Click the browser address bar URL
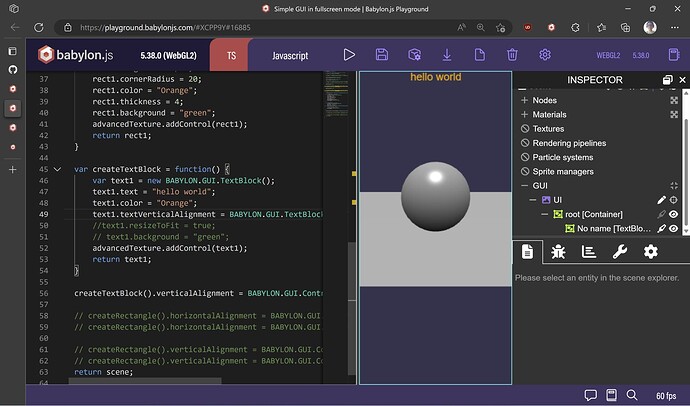 coord(165,27)
